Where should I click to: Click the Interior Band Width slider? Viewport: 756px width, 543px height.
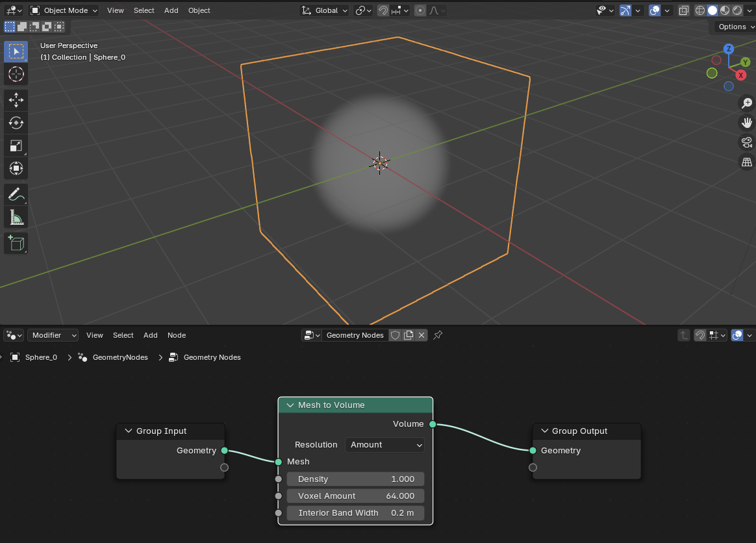click(x=356, y=512)
